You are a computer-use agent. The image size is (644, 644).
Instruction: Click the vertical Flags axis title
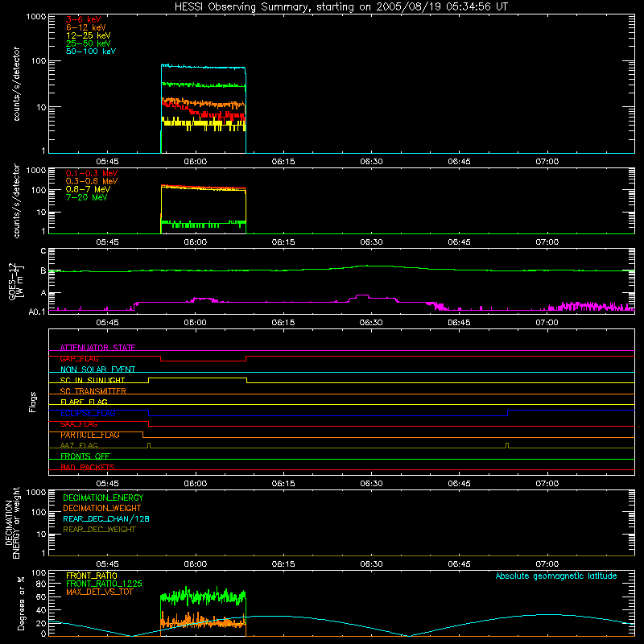(32, 402)
